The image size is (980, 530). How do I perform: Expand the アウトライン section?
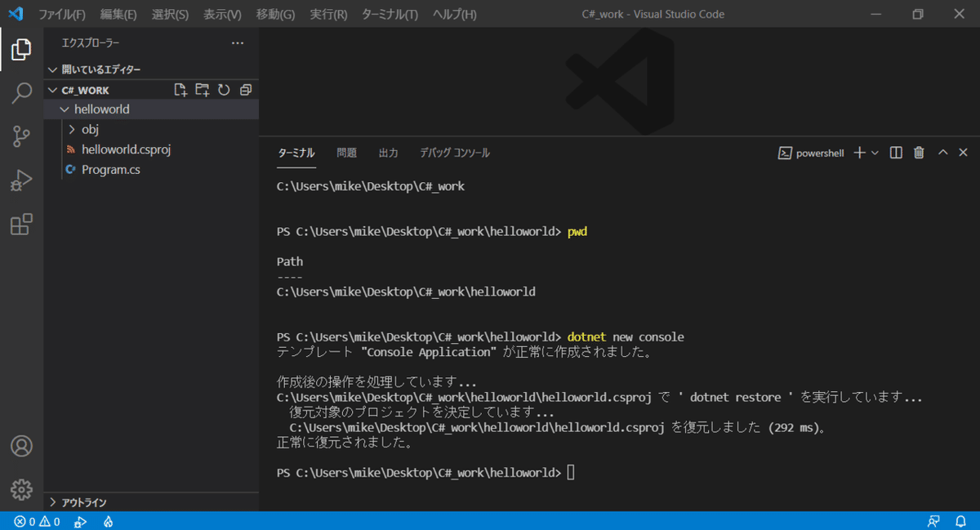[152, 502]
